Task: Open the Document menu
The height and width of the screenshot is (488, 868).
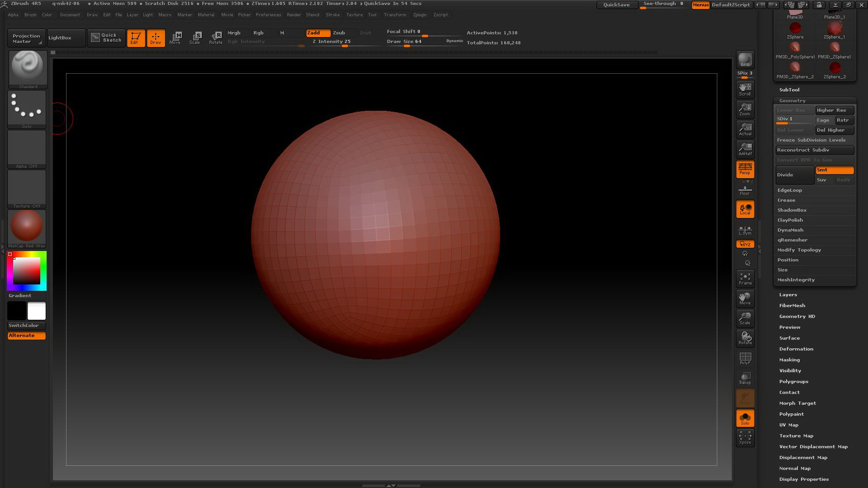Action: click(70, 15)
